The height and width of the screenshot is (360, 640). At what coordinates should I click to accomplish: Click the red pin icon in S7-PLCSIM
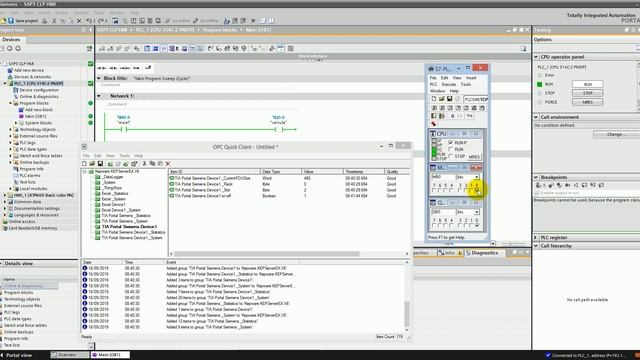(x=434, y=124)
